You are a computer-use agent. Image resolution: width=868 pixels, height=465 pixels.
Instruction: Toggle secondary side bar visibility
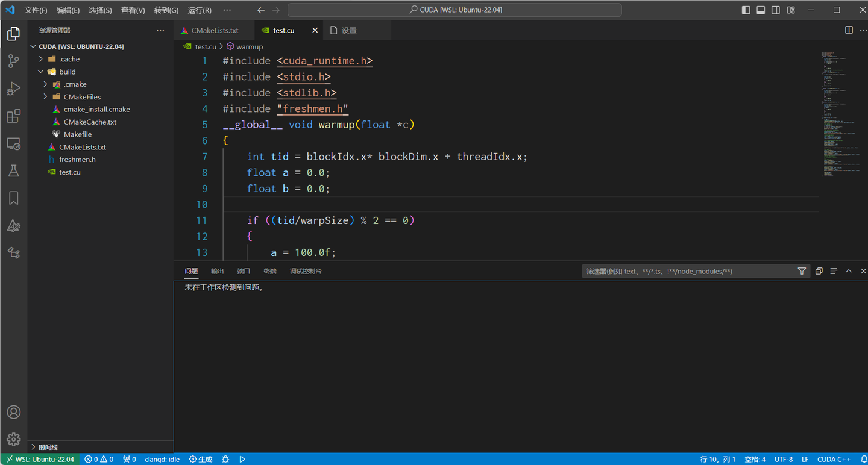[x=776, y=10]
